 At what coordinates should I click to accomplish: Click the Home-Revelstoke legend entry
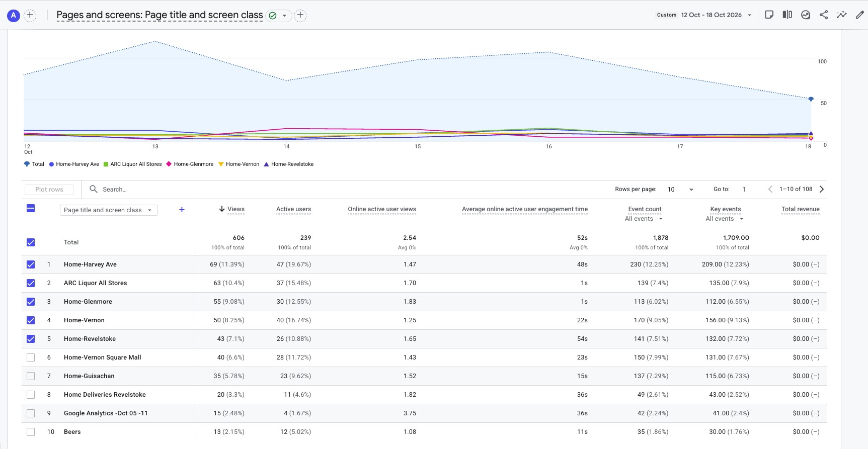tap(289, 164)
